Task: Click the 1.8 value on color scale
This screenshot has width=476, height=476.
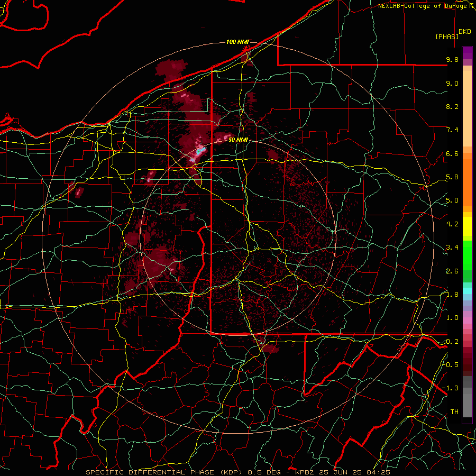Action: [452, 295]
